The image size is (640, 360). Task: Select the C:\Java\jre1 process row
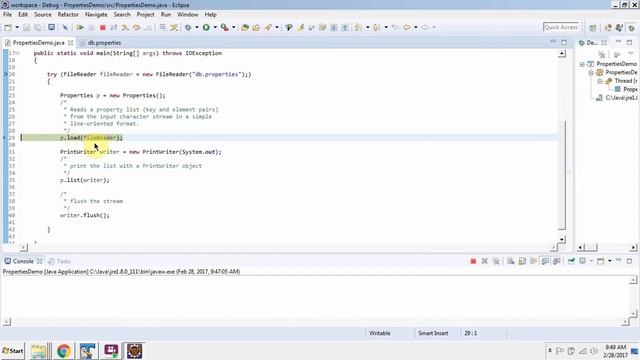pos(617,98)
